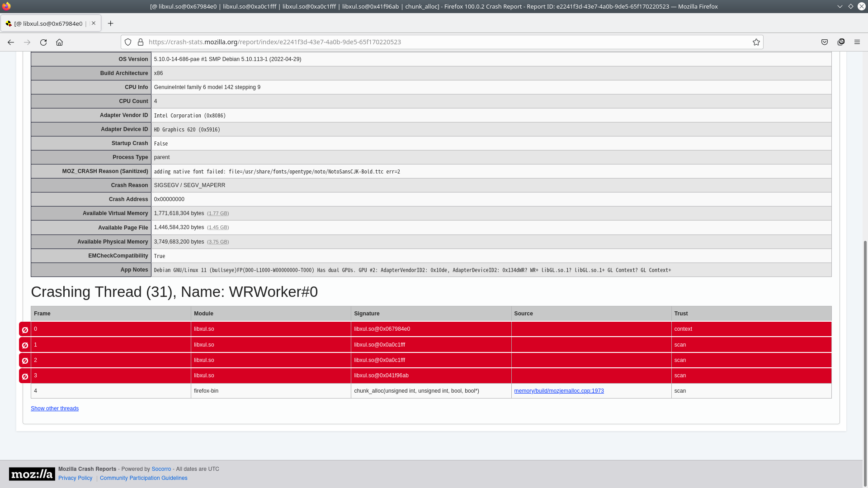Screen dimensions: 868x488
Task: Select the MOZ_CRASH Reason value text
Action: coord(277,172)
